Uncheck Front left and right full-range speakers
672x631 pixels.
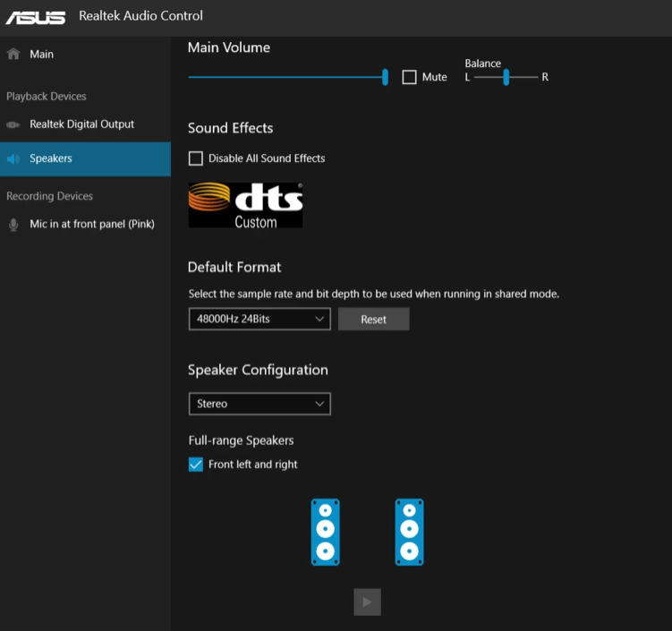pos(196,465)
